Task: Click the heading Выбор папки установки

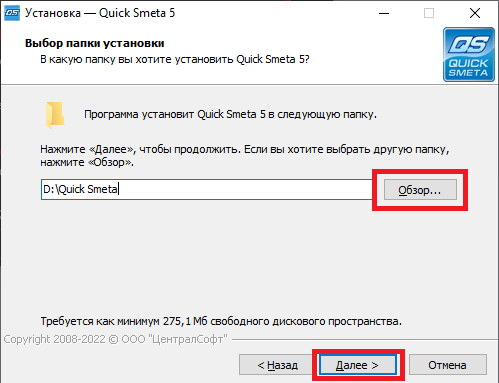Action: pos(95,43)
